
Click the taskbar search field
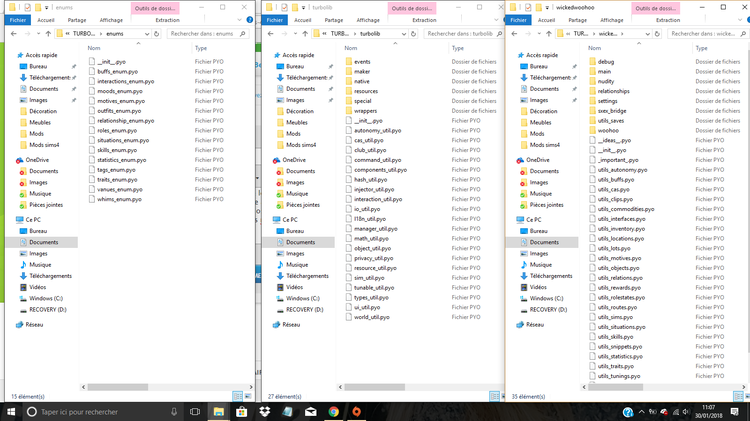(x=103, y=411)
